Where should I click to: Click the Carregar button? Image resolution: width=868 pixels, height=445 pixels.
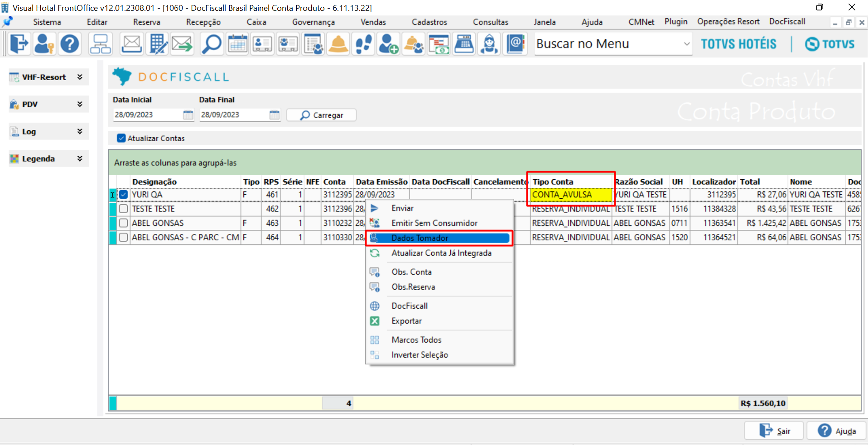coord(321,115)
